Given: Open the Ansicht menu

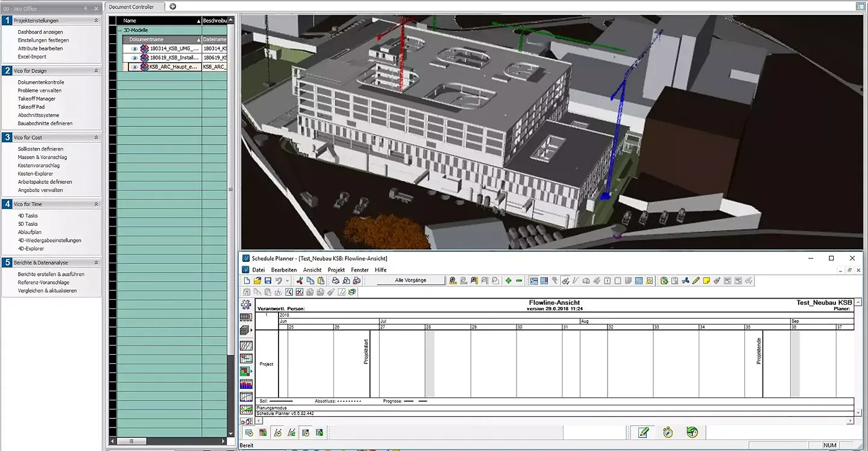Looking at the screenshot, I should point(312,270).
